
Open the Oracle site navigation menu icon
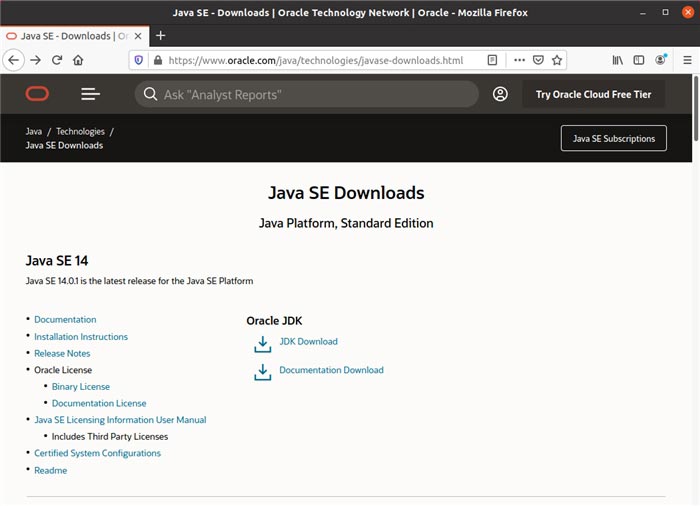coord(90,94)
